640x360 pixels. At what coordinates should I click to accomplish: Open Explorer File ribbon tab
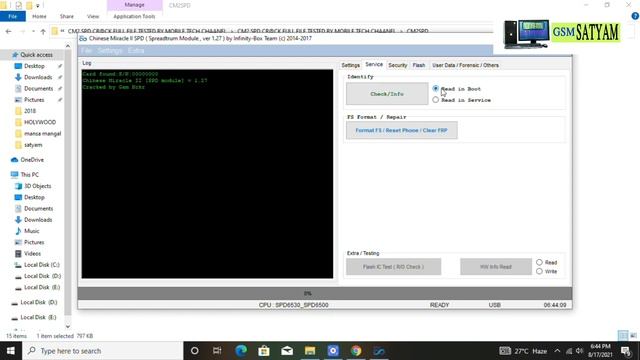[x=13, y=16]
